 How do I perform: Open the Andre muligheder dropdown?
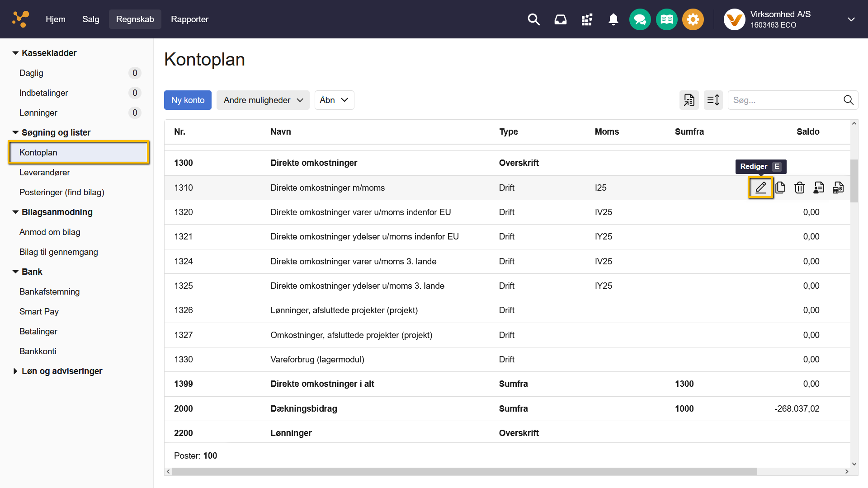(x=263, y=100)
